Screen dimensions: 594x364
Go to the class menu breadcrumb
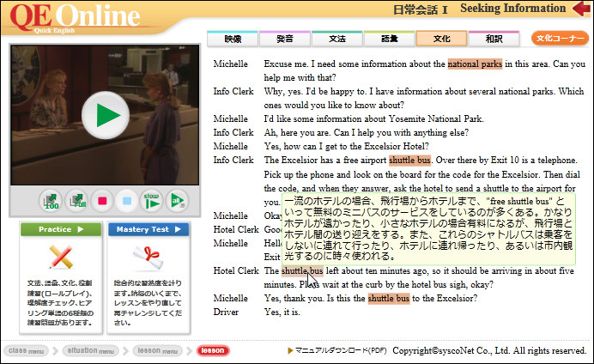[26, 351]
